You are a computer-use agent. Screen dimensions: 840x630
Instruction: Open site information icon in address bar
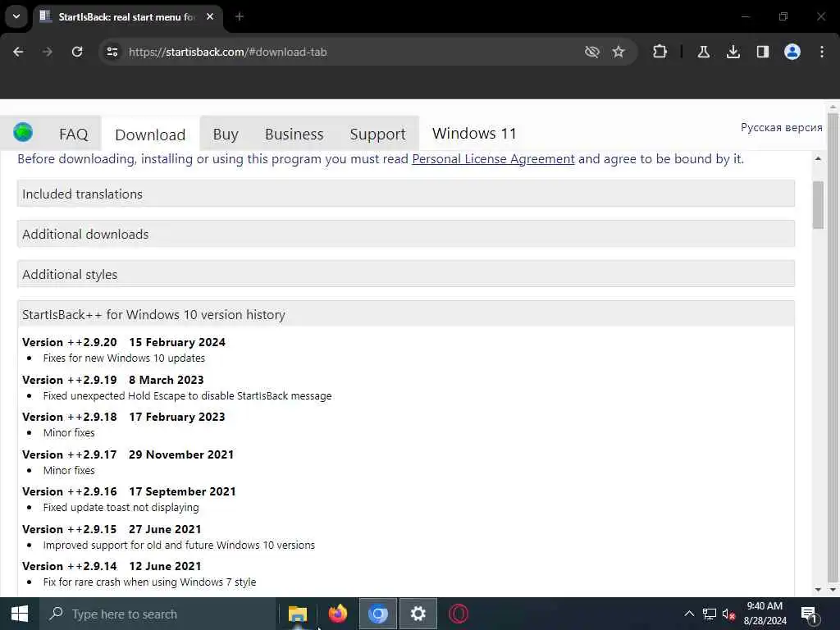(112, 52)
